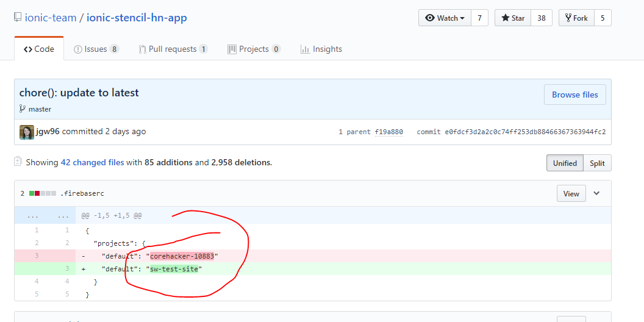Switch to the Insights tab

[321, 49]
